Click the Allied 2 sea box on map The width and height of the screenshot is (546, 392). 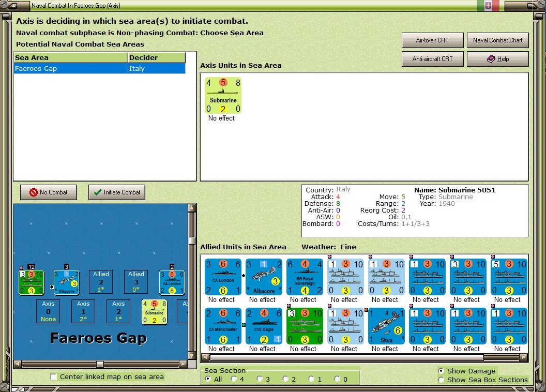pos(101,282)
